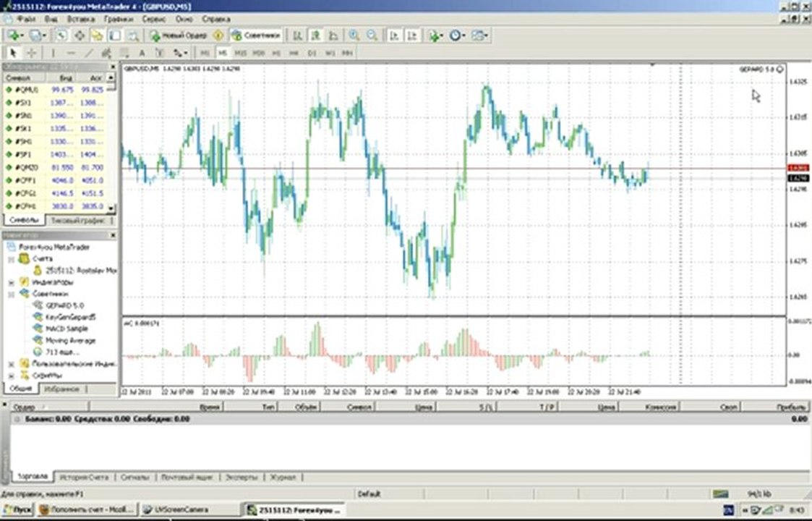The width and height of the screenshot is (812, 521).
Task: Select the Fibonacci retracement tool
Action: tap(124, 52)
